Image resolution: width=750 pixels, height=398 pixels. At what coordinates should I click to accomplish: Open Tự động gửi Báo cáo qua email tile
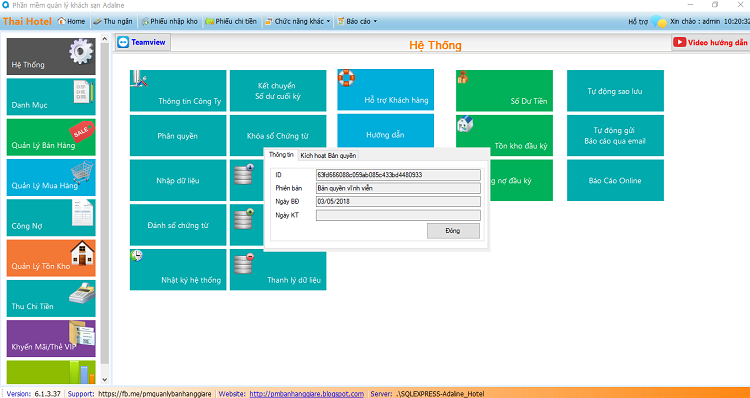coord(615,135)
